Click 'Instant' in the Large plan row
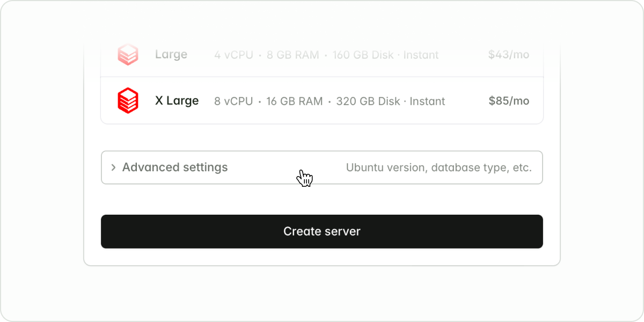Viewport: 644px width, 322px height. [x=421, y=55]
